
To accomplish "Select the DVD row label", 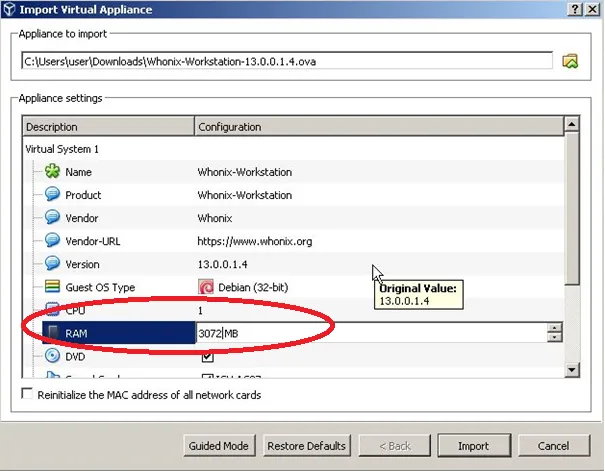I will point(75,356).
